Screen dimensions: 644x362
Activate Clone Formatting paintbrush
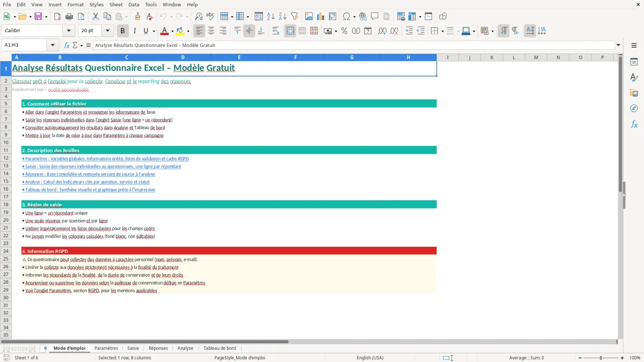pos(137,17)
